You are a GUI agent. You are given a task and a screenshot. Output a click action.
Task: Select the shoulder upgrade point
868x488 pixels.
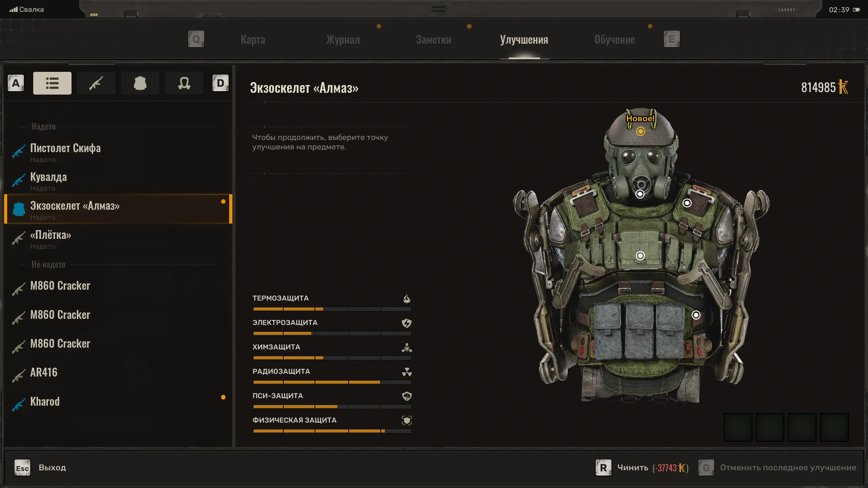coord(687,203)
